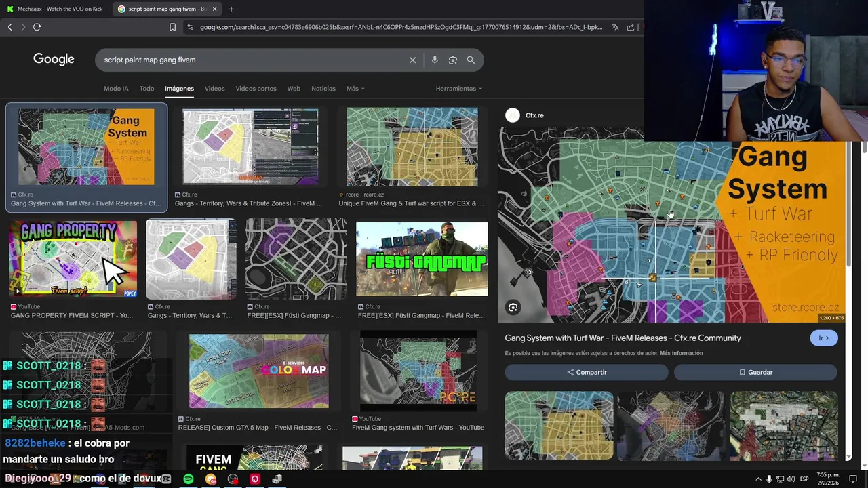Click the preview panel vertical scrollbar
The image size is (868, 488).
pyautogui.click(x=847, y=203)
